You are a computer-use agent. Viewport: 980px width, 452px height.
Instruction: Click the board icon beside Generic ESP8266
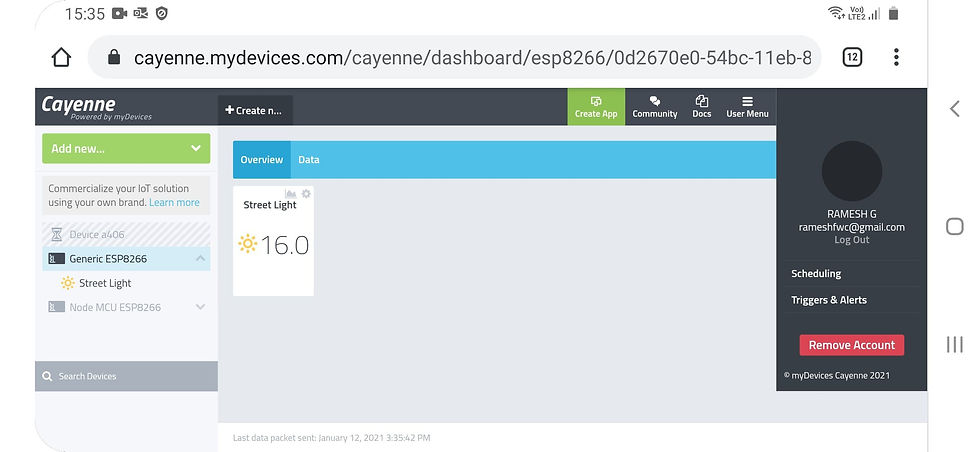point(56,258)
